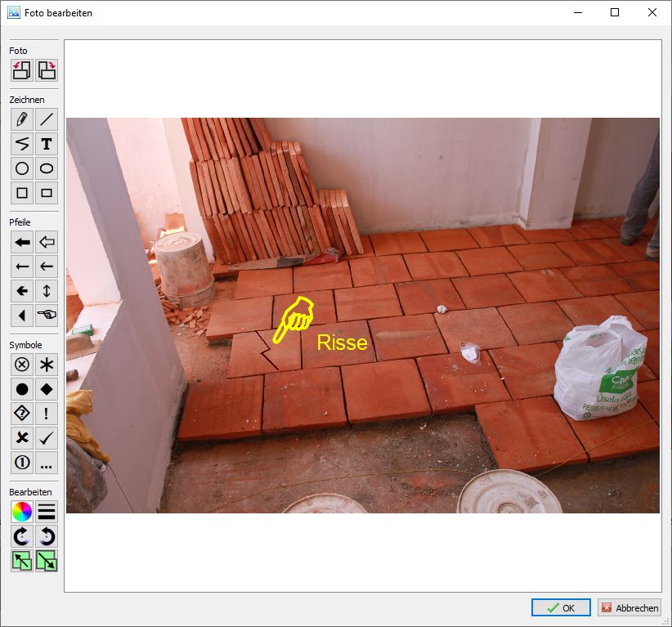This screenshot has height=627, width=672.
Task: Rotate photo right in Foto section
Action: (47, 70)
